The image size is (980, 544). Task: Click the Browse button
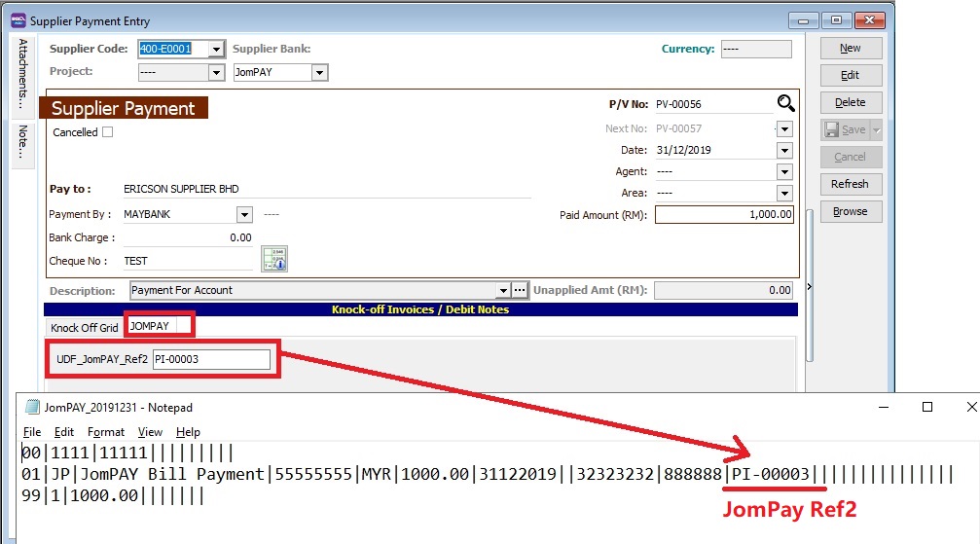tap(850, 211)
